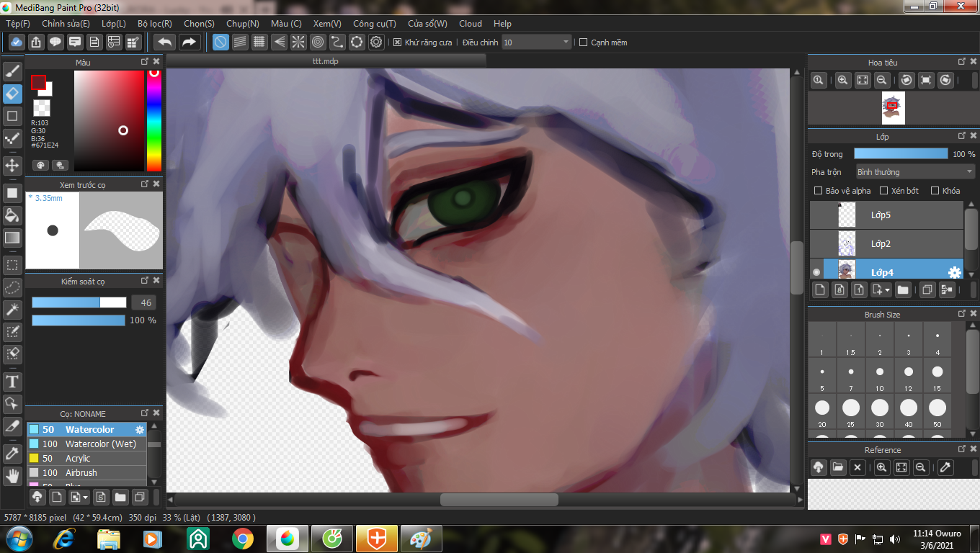This screenshot has height=553, width=980.
Task: Click the hue color strip
Action: 153,120
